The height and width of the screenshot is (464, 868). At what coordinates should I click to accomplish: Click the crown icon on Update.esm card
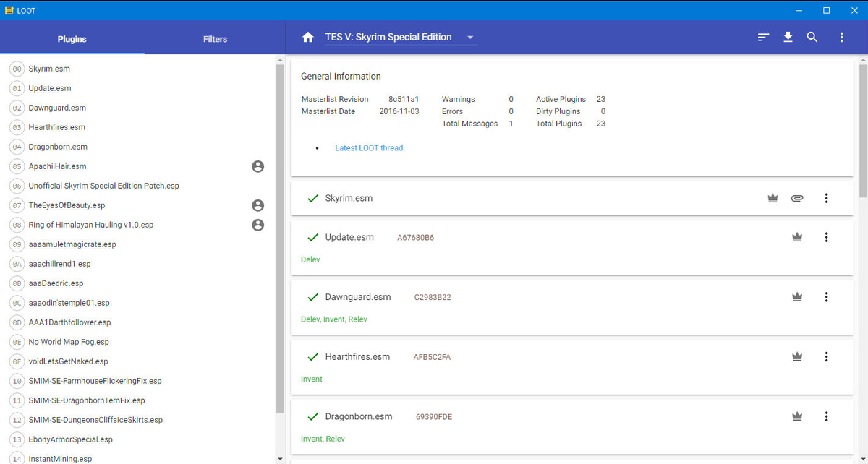(x=797, y=237)
